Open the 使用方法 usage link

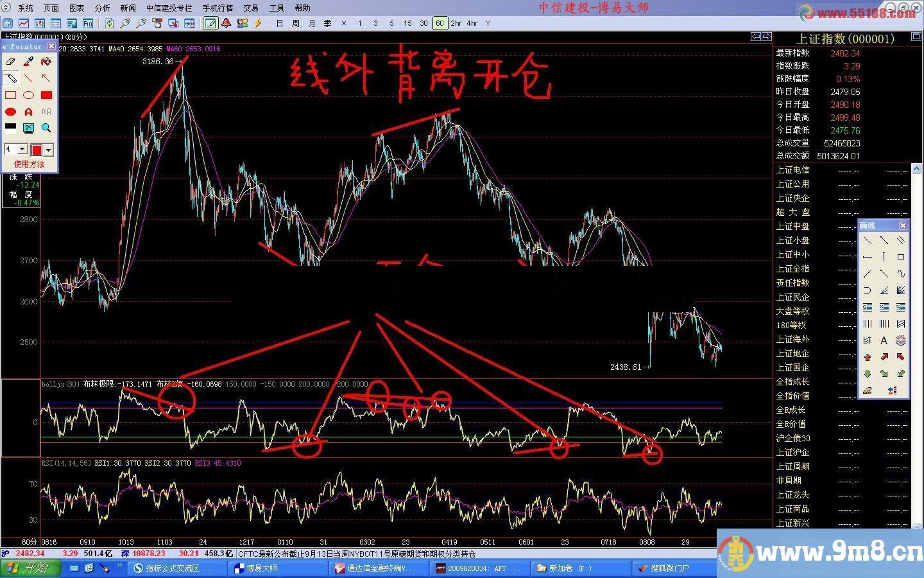pos(30,164)
